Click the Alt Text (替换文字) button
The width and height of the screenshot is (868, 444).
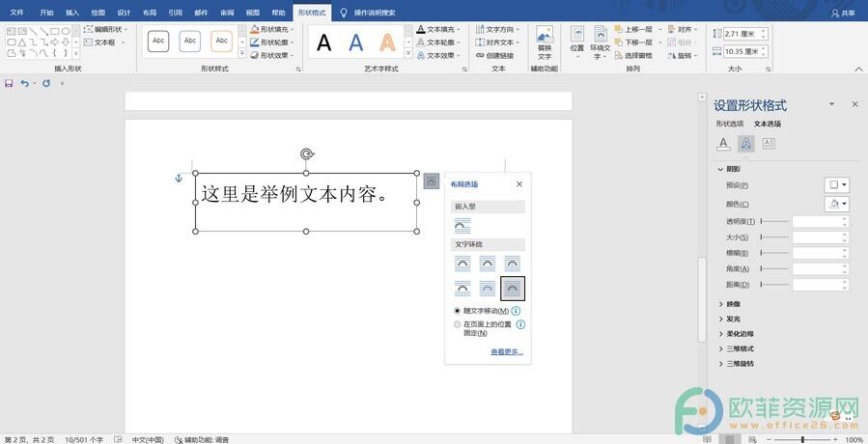545,42
